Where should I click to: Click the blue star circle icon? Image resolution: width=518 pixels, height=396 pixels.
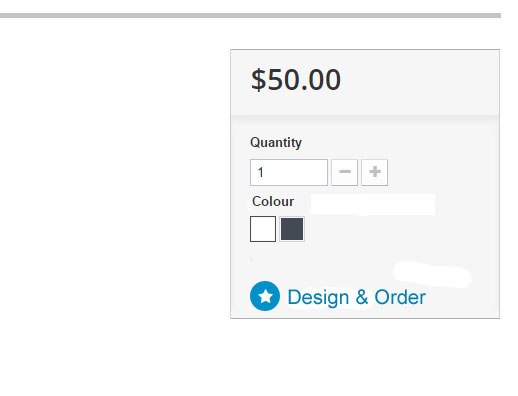point(265,296)
